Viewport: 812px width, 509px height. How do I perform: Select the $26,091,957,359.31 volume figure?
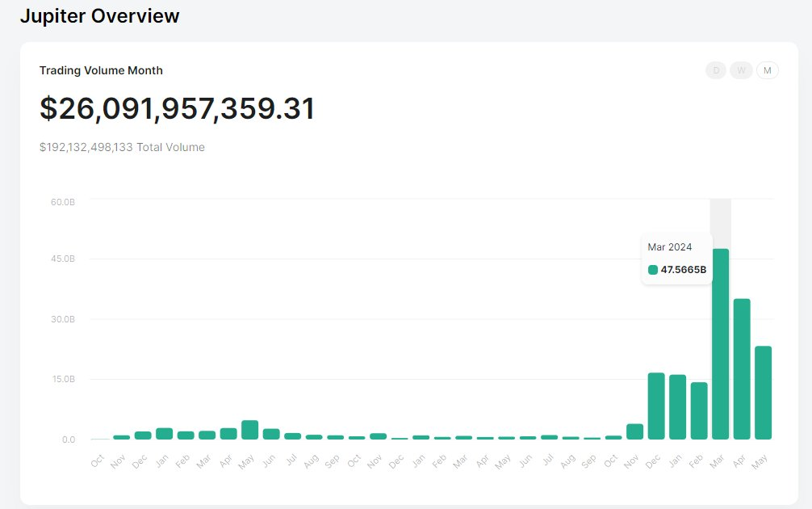tap(177, 109)
